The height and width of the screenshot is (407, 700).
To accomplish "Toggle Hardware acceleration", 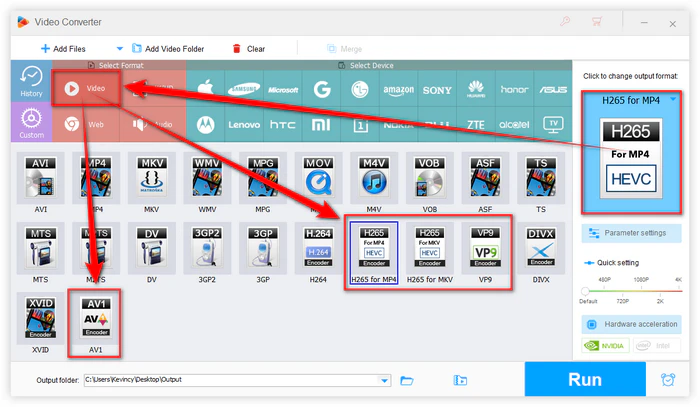I will [x=631, y=324].
